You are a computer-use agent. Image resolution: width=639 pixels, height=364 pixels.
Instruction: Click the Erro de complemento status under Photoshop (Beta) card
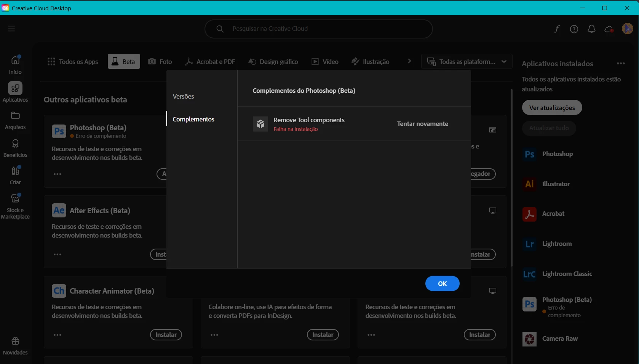click(x=98, y=136)
